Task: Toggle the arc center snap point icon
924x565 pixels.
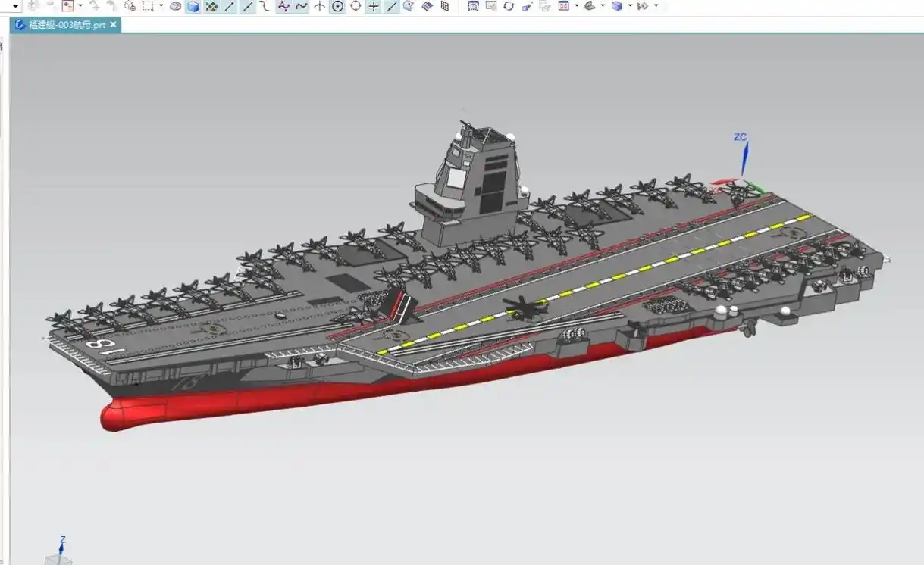Action: pyautogui.click(x=337, y=6)
